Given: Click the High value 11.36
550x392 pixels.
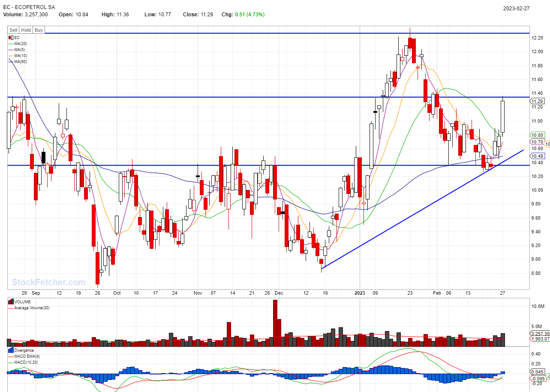Looking at the screenshot, I should pos(123,15).
